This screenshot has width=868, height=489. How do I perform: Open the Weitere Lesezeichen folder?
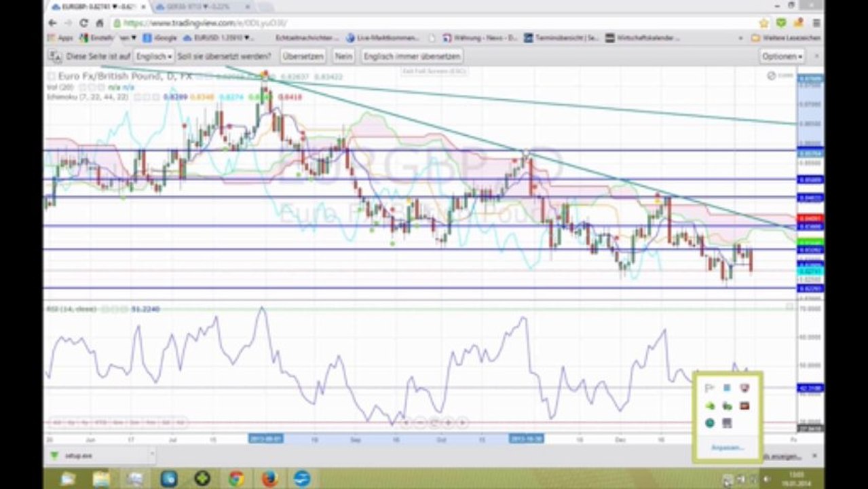click(x=785, y=38)
